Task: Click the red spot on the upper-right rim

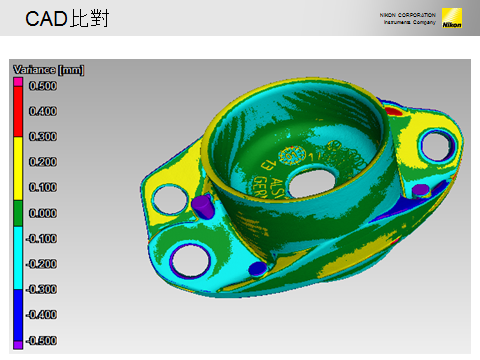Action: (x=393, y=111)
